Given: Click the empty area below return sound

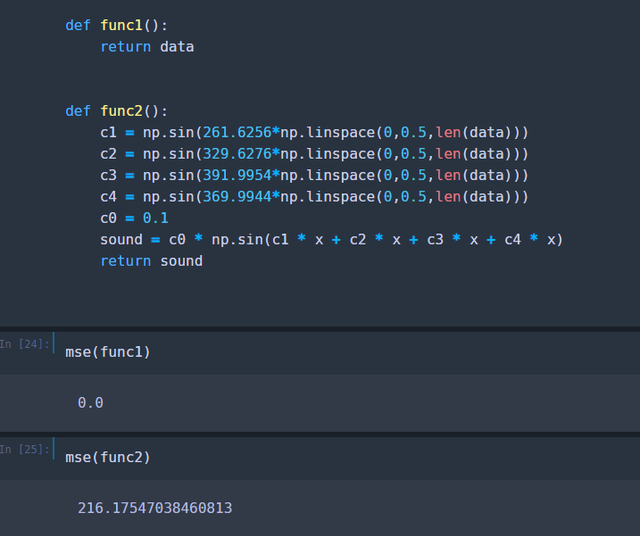Looking at the screenshot, I should 320,298.
